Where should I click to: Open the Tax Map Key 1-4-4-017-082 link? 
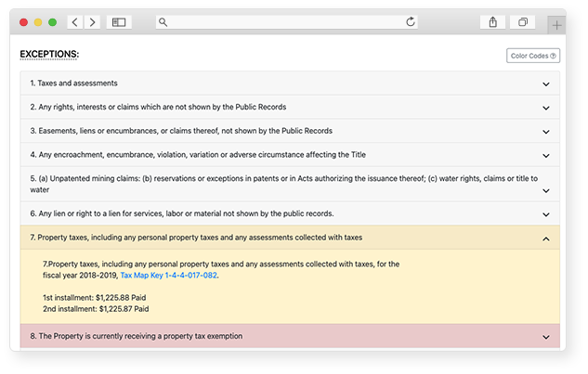click(169, 276)
